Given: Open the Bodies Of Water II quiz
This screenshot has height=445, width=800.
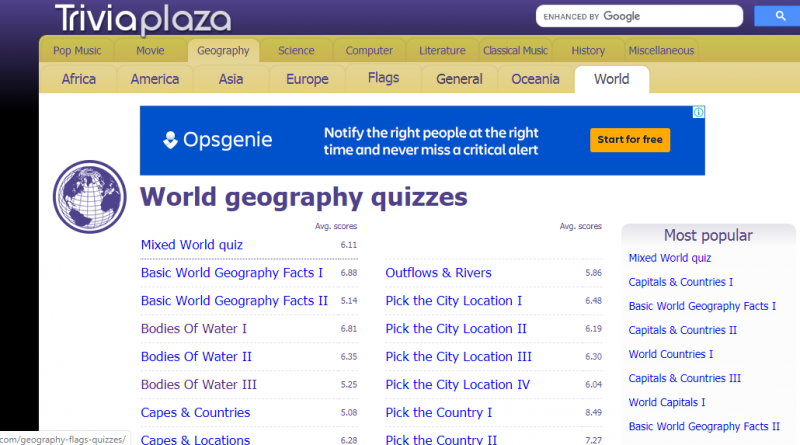Looking at the screenshot, I should tap(196, 357).
